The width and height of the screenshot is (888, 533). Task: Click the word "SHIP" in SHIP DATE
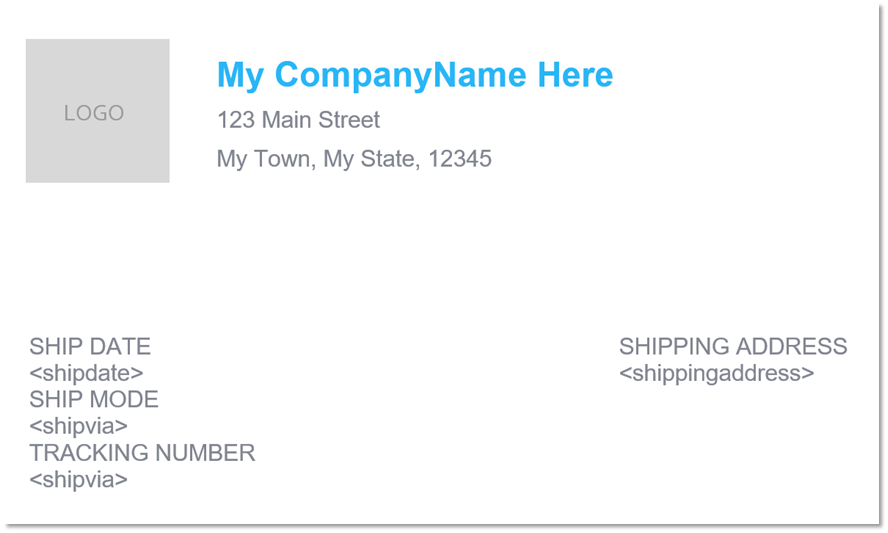[53, 347]
